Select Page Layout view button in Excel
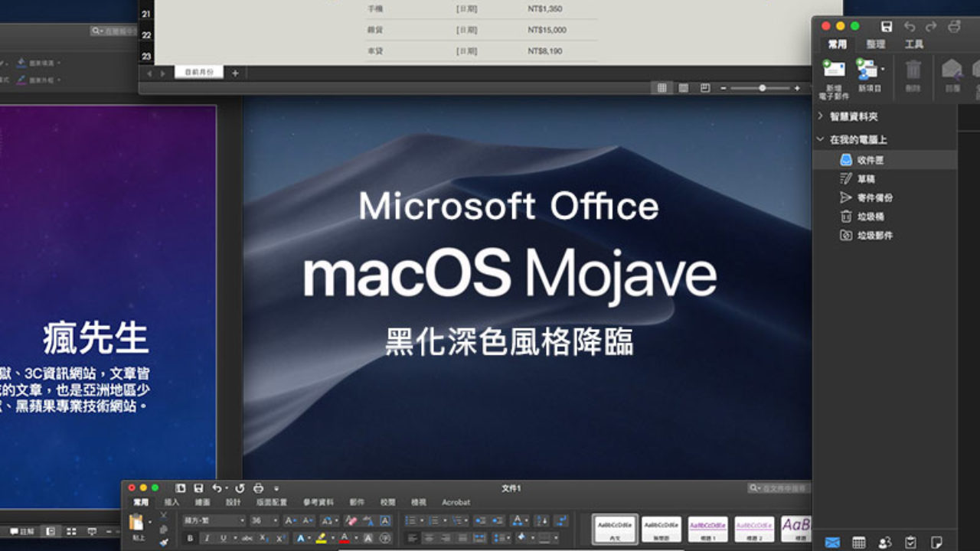Image resolution: width=980 pixels, height=551 pixels. pos(684,88)
